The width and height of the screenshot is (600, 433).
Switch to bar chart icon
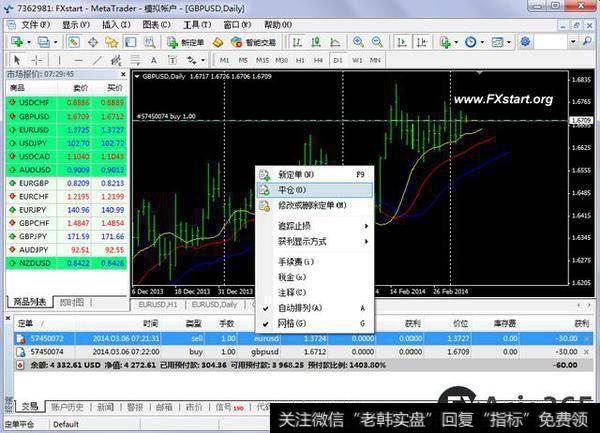pos(297,42)
